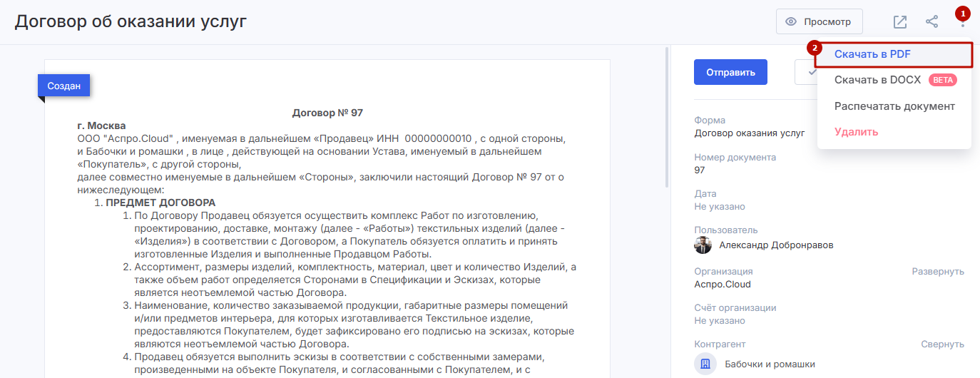Click the Договор оказания услуг form value

749,133
